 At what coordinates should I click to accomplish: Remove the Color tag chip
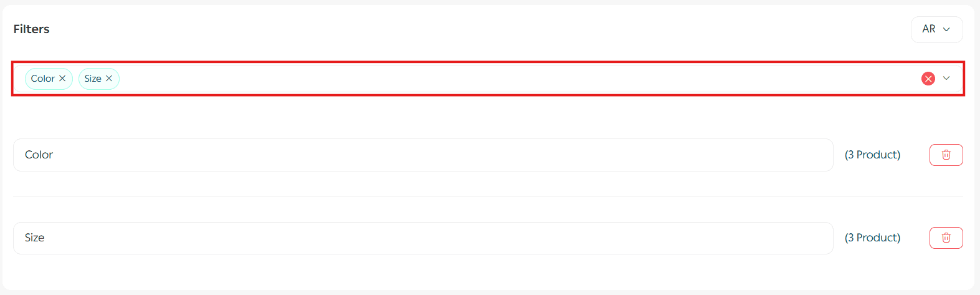pos(62,79)
